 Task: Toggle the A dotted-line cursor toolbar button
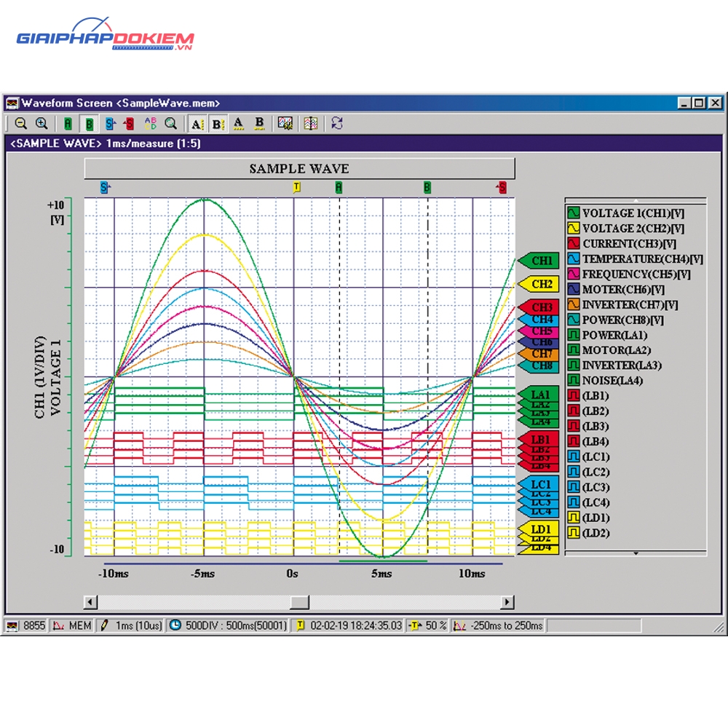coord(197,124)
